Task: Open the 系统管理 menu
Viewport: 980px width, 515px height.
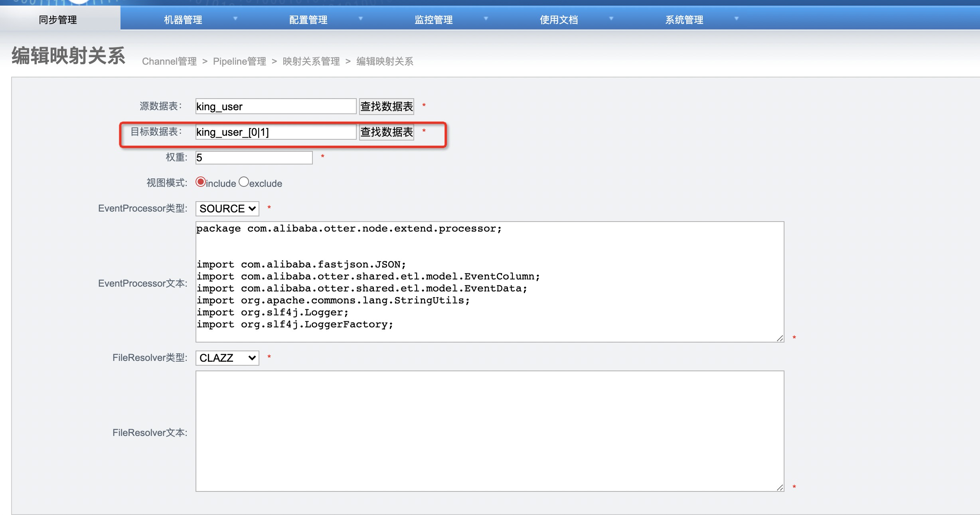Action: (684, 20)
